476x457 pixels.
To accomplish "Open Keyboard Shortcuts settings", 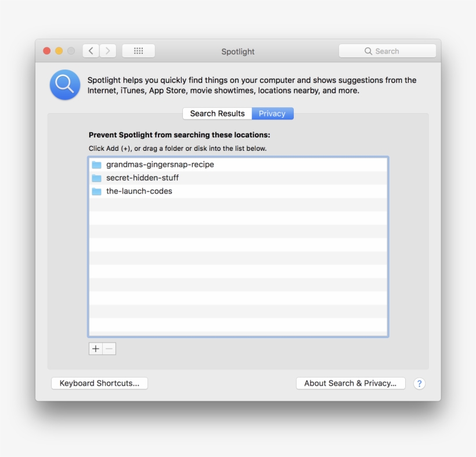I will click(x=99, y=383).
